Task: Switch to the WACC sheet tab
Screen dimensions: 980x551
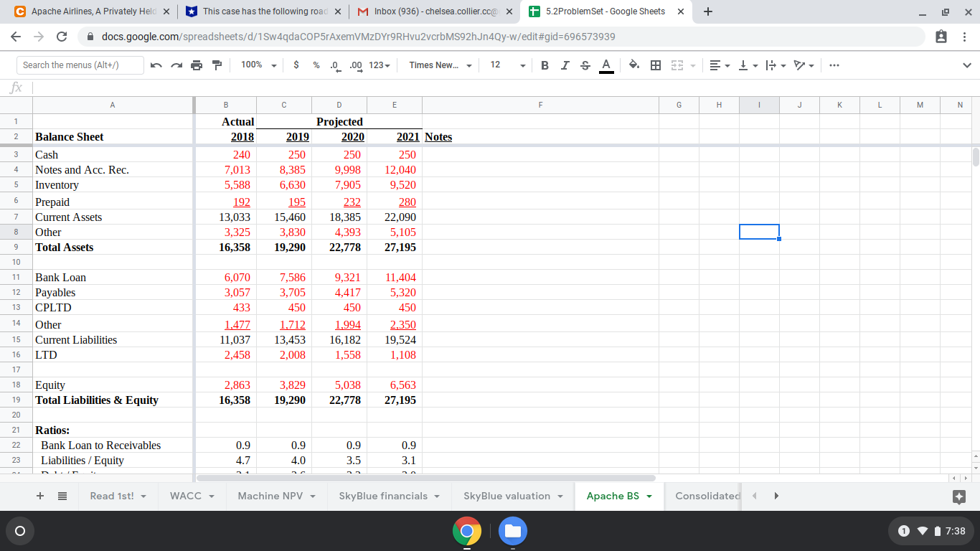Action: [x=185, y=496]
